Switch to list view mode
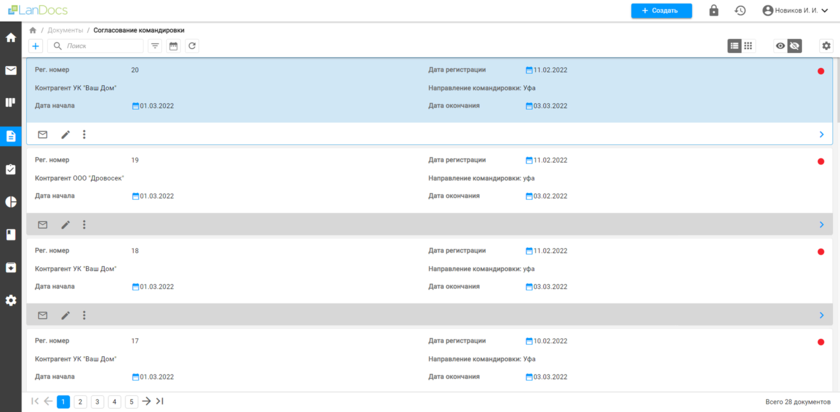This screenshot has height=412, width=840. (735, 46)
